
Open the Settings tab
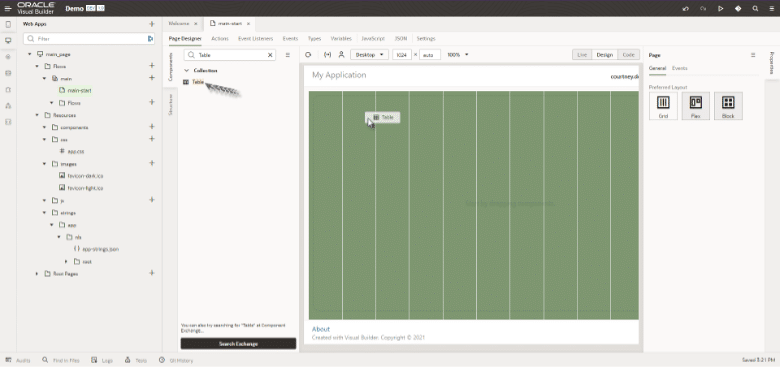tap(426, 38)
